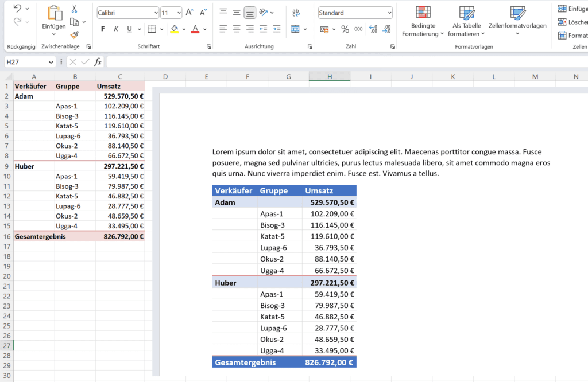Image resolution: width=588 pixels, height=382 pixels.
Task: Select cell C2 with 529.570,50 €
Action: click(x=120, y=96)
